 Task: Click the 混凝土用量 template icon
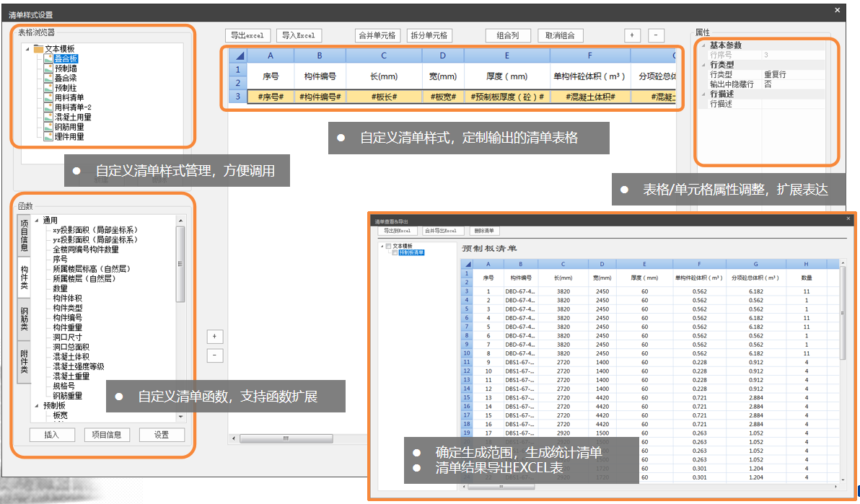tap(48, 117)
